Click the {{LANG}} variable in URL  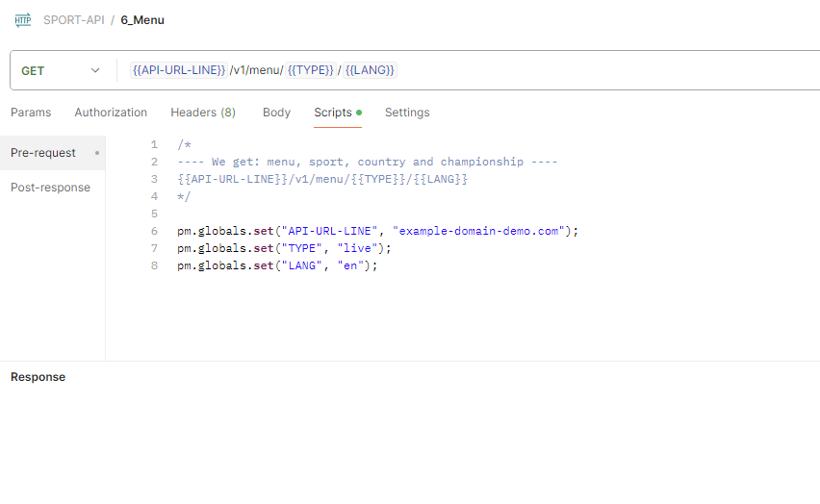(370, 70)
